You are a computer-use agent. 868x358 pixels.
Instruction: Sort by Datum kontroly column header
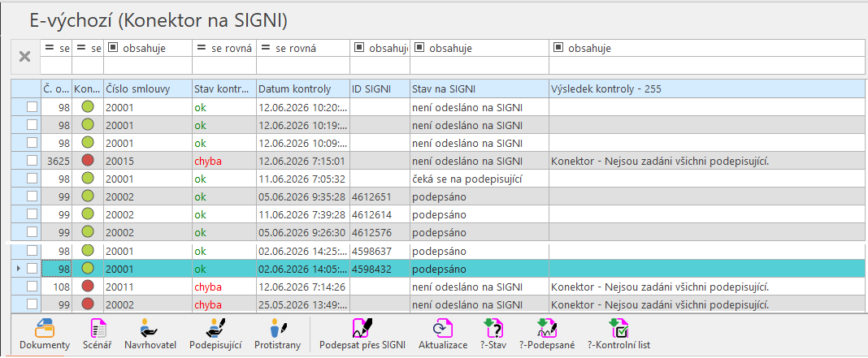coord(303,88)
